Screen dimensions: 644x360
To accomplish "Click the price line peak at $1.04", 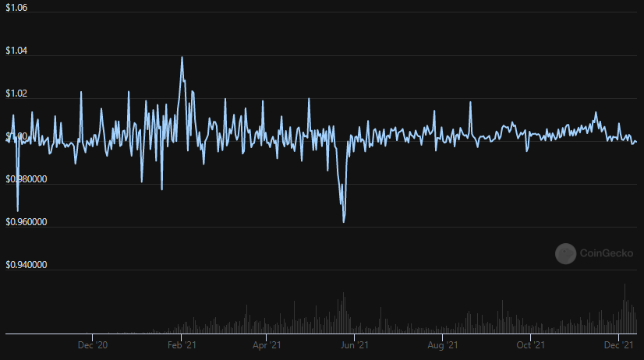I will [x=182, y=57].
